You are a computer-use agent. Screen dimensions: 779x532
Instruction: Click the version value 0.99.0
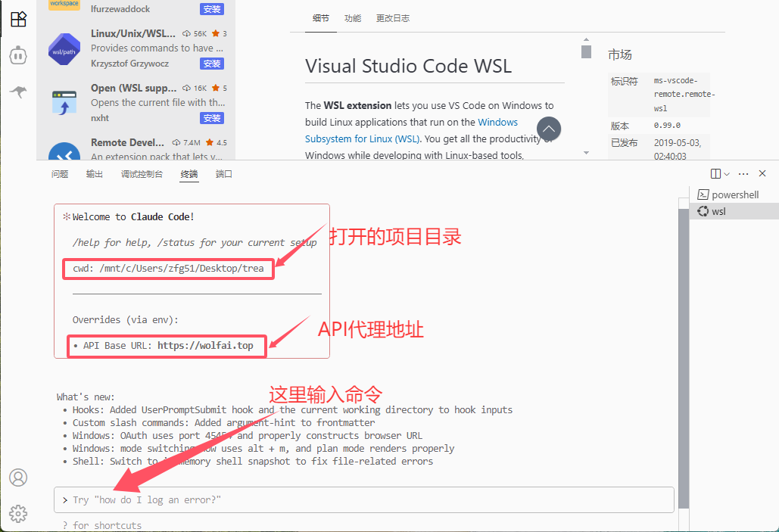pos(667,126)
